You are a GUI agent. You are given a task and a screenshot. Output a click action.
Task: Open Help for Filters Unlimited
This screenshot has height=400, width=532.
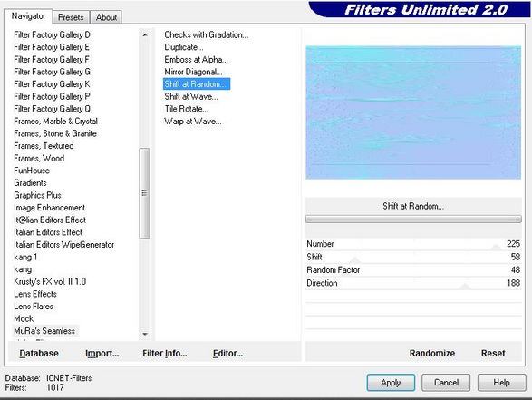(501, 383)
